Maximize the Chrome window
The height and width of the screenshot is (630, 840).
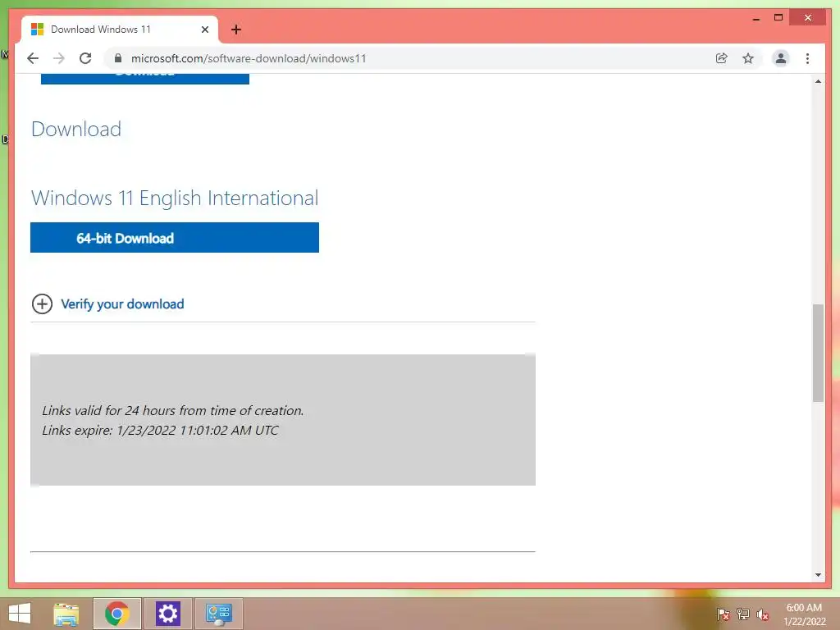[778, 18]
